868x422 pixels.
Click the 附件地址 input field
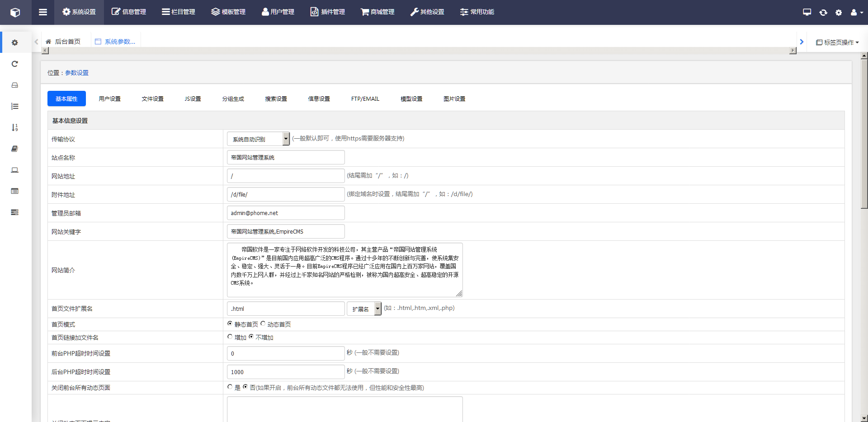pos(286,194)
